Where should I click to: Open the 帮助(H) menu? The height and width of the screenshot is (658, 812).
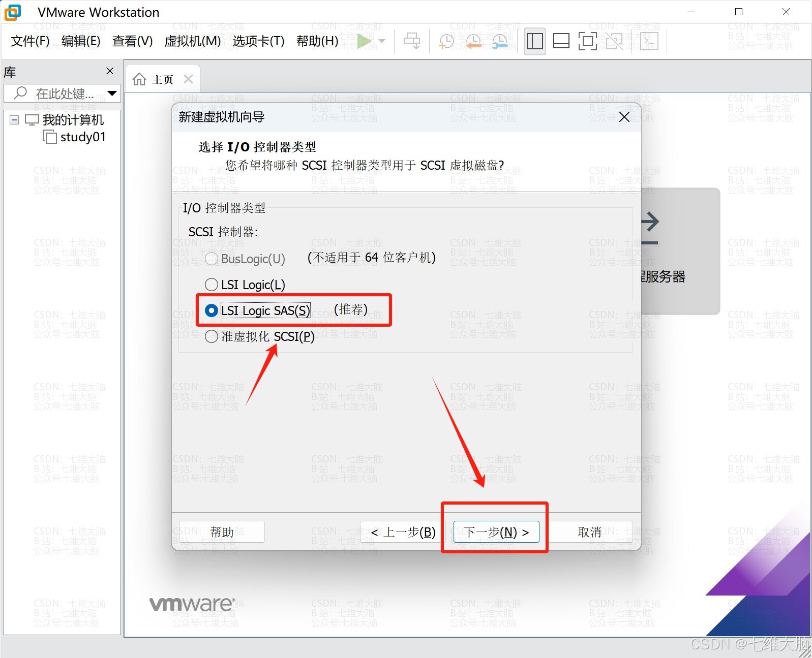tap(317, 41)
